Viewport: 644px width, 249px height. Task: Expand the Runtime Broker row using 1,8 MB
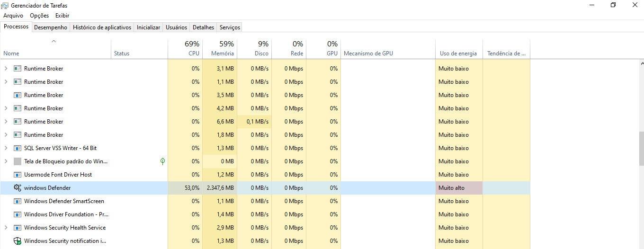coord(6,135)
